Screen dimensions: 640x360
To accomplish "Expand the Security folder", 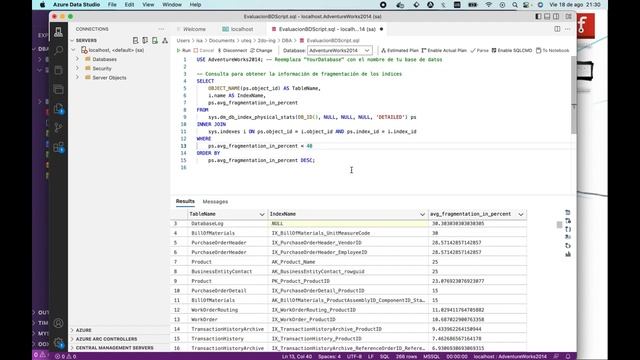I will pos(77,68).
